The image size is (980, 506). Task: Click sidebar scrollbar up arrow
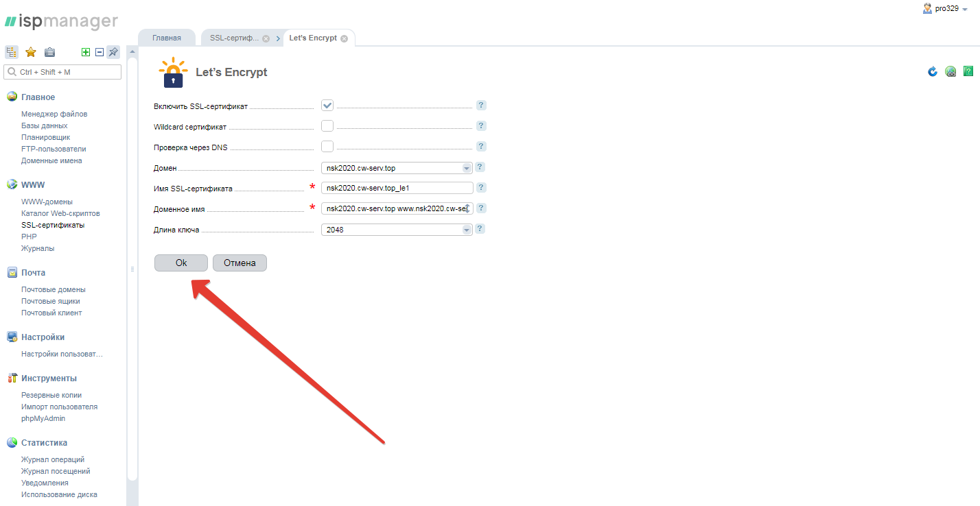132,53
